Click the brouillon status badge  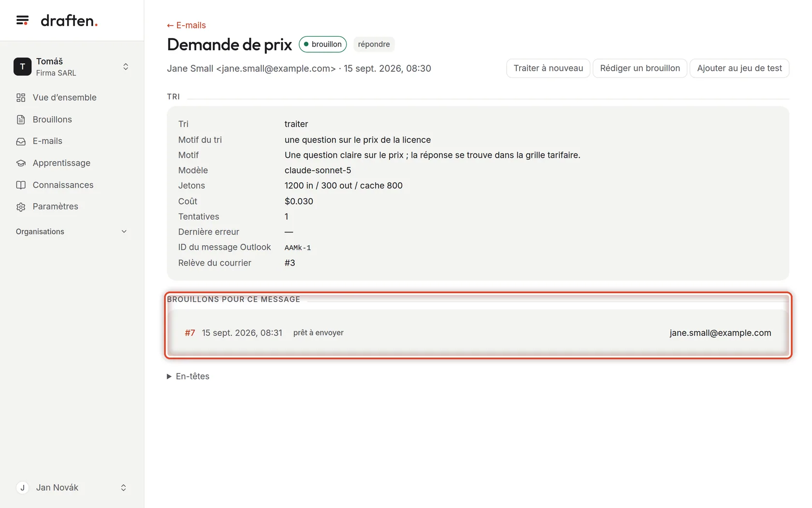[323, 44]
